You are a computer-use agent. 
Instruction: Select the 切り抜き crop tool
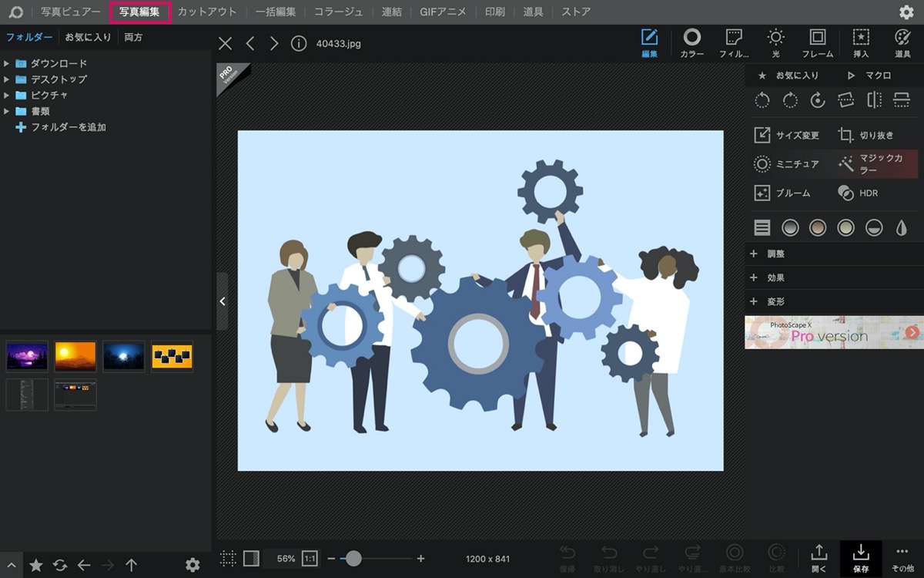866,135
